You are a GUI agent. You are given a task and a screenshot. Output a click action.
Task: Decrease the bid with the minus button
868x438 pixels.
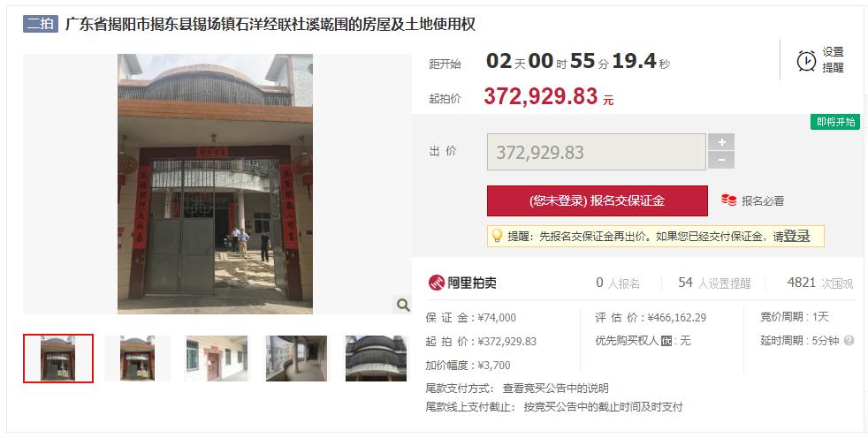721,160
